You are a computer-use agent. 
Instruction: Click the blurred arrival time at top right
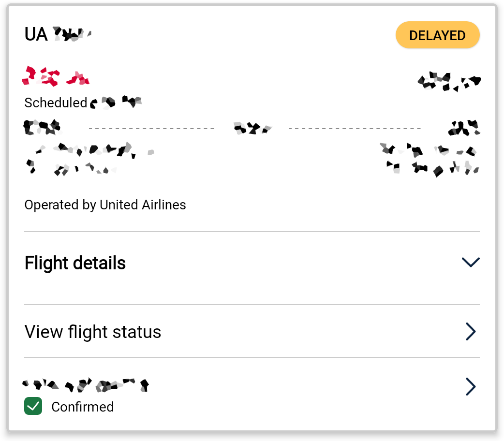click(x=449, y=82)
